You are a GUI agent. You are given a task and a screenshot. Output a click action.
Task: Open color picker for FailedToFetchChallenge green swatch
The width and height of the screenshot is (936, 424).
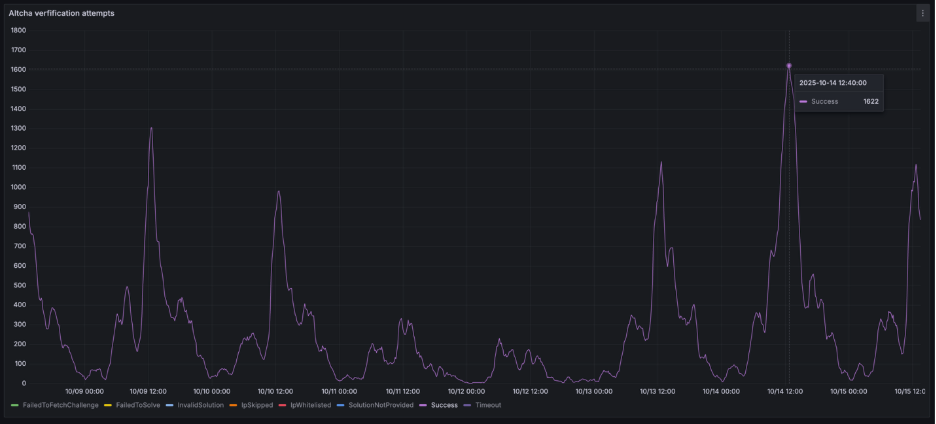click(14, 405)
